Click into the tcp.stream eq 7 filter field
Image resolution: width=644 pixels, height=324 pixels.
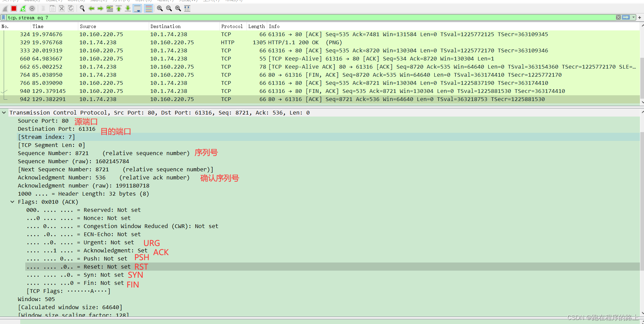click(x=310, y=18)
